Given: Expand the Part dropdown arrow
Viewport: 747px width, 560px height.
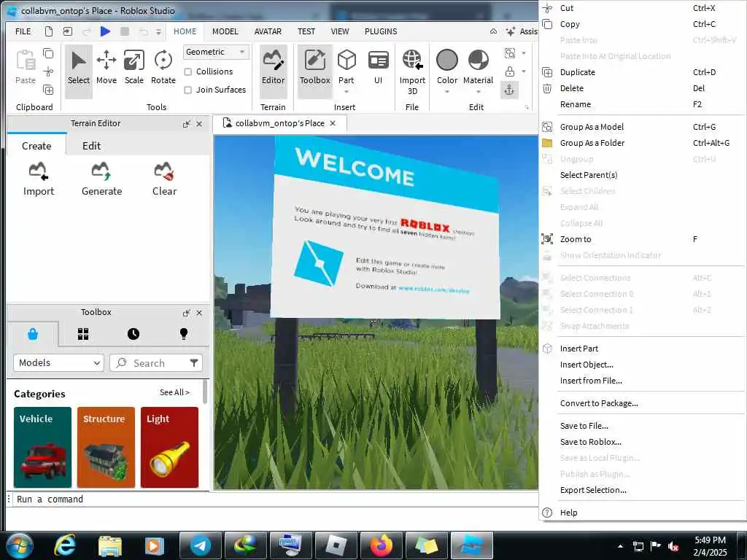Looking at the screenshot, I should click(347, 92).
